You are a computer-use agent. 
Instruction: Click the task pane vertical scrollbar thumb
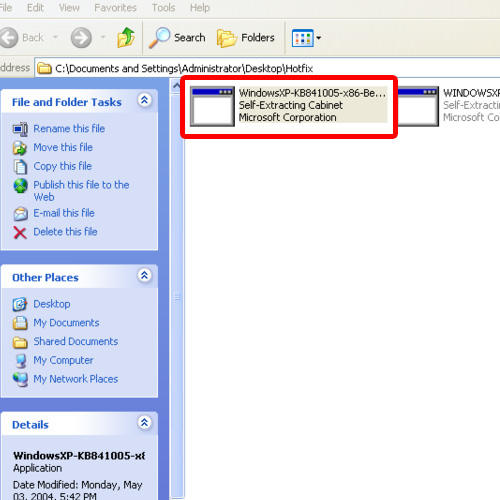177,296
